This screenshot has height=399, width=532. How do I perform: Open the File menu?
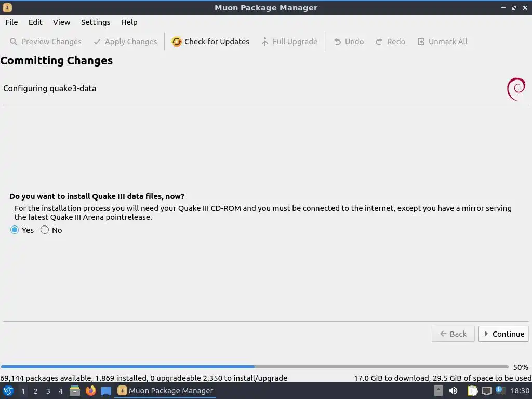(11, 22)
